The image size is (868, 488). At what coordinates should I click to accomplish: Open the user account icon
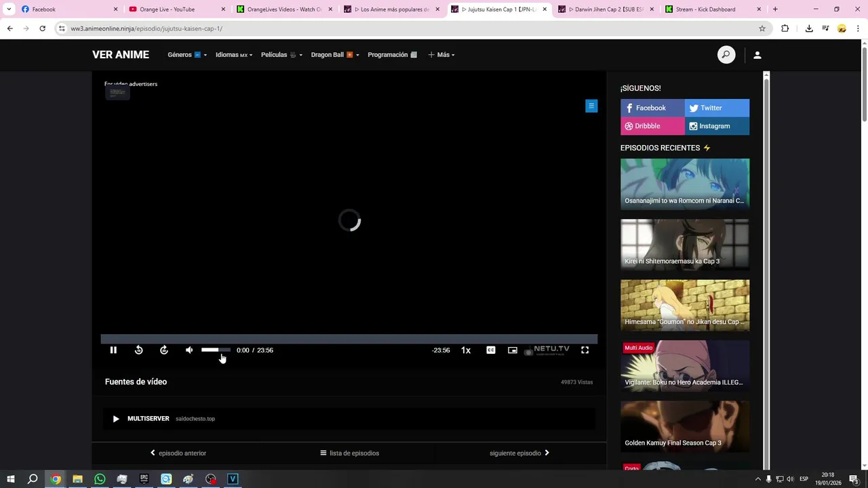coord(757,55)
